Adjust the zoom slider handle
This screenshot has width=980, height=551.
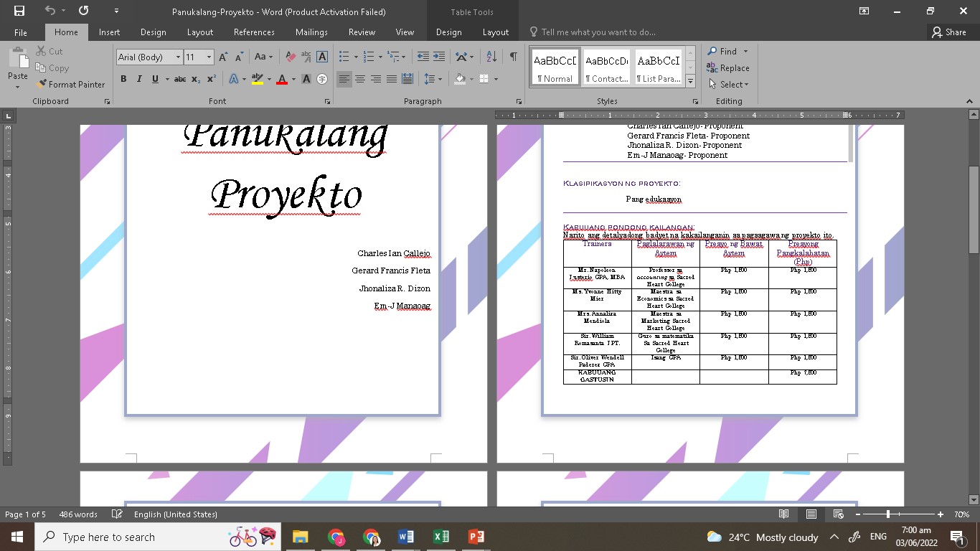[888, 514]
